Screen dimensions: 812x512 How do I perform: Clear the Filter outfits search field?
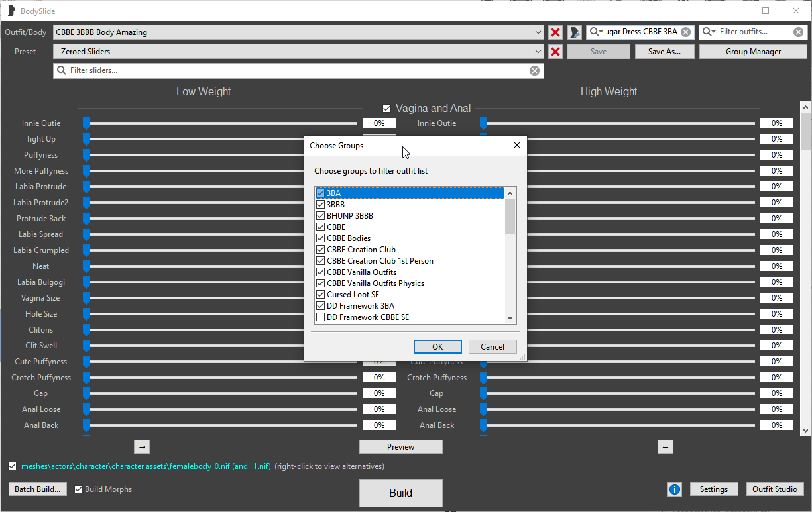(798, 32)
